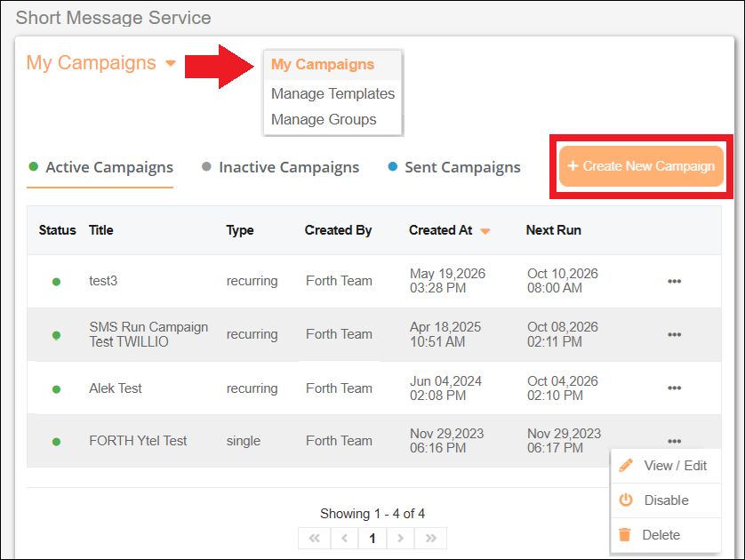Sort by the Title column header

coord(100,230)
